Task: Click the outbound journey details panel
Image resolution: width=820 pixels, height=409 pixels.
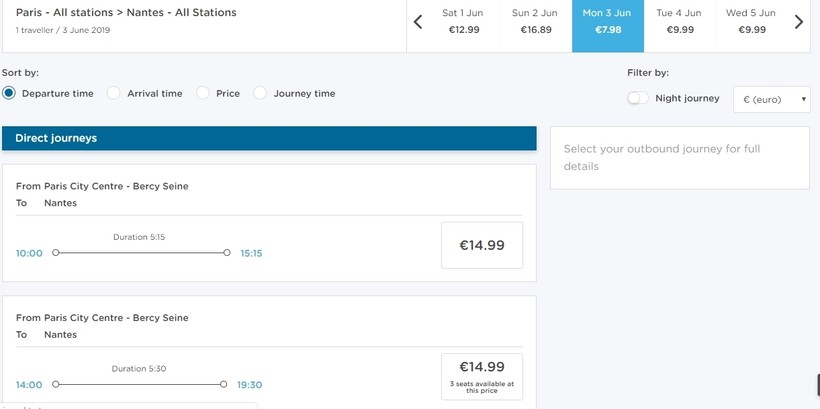Action: coord(679,157)
